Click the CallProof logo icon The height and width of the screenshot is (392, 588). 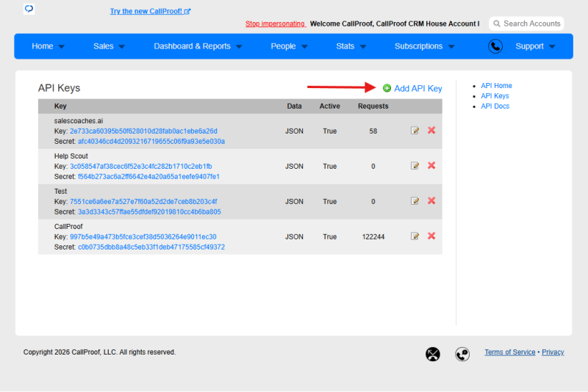(29, 9)
